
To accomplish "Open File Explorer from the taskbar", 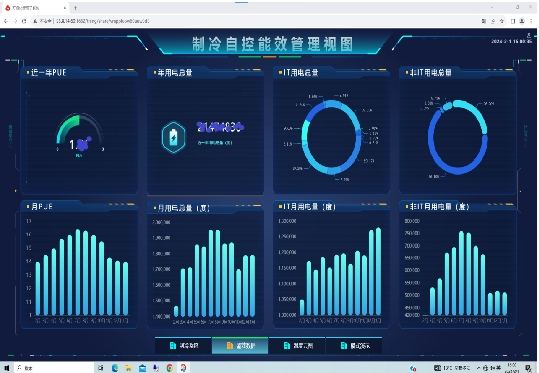I will (x=129, y=368).
